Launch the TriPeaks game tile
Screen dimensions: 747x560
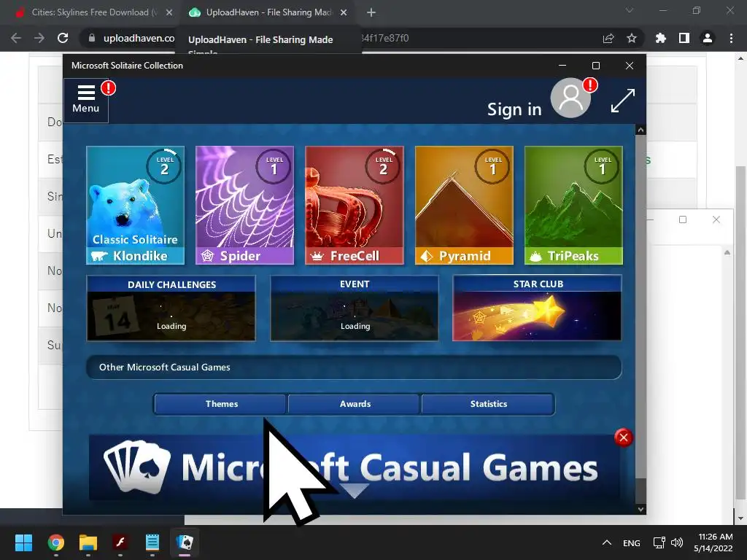(x=573, y=205)
